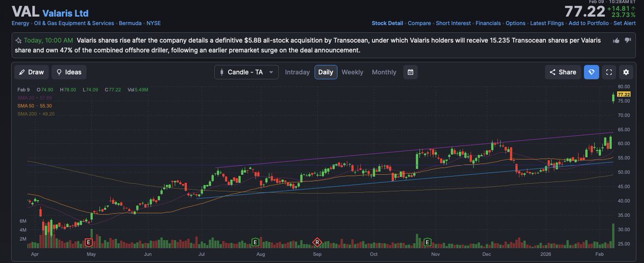Click the September R marker on chart
The image size is (644, 263).
[317, 243]
